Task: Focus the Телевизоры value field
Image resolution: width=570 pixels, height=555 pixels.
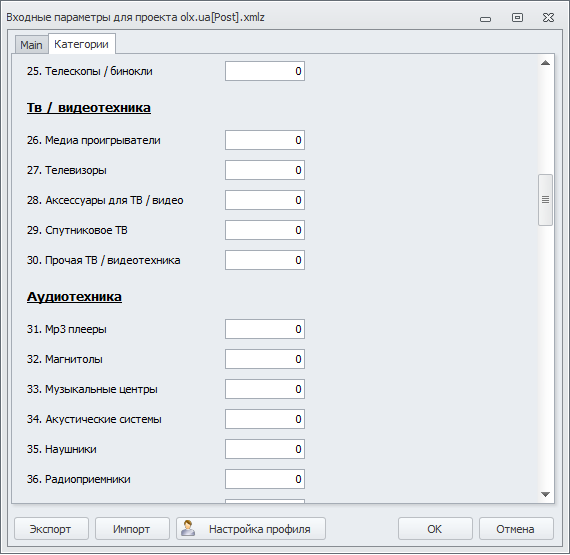Action: (265, 170)
